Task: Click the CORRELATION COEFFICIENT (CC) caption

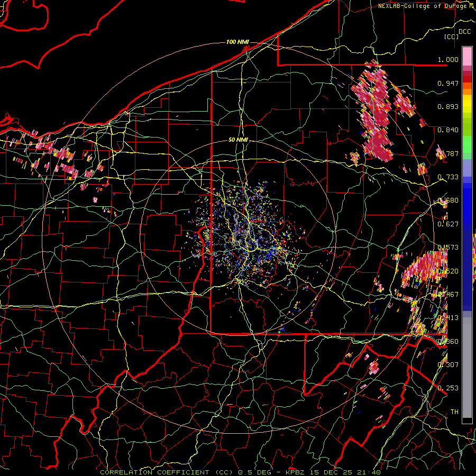Action: click(167, 472)
